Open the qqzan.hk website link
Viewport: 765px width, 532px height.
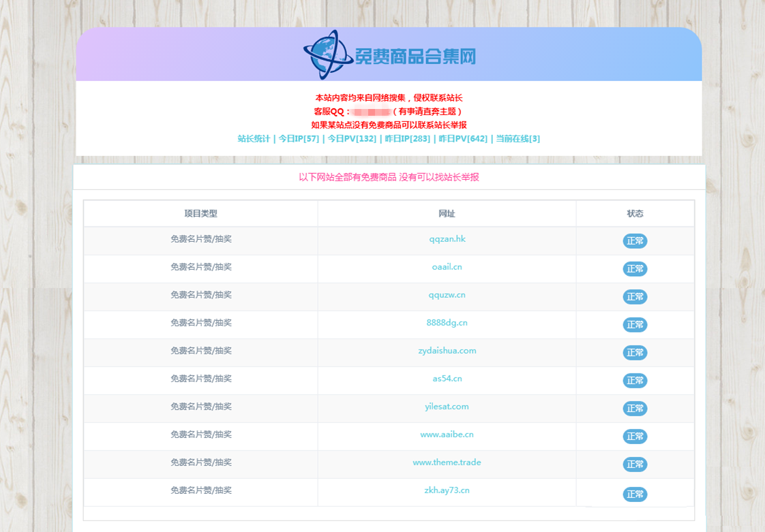tap(446, 240)
